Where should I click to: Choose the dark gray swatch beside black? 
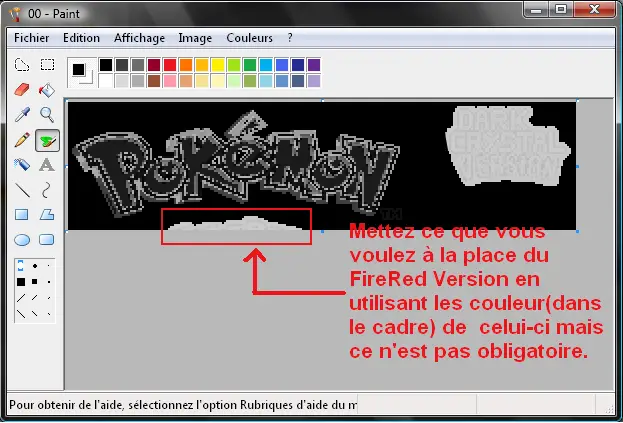(x=122, y=65)
